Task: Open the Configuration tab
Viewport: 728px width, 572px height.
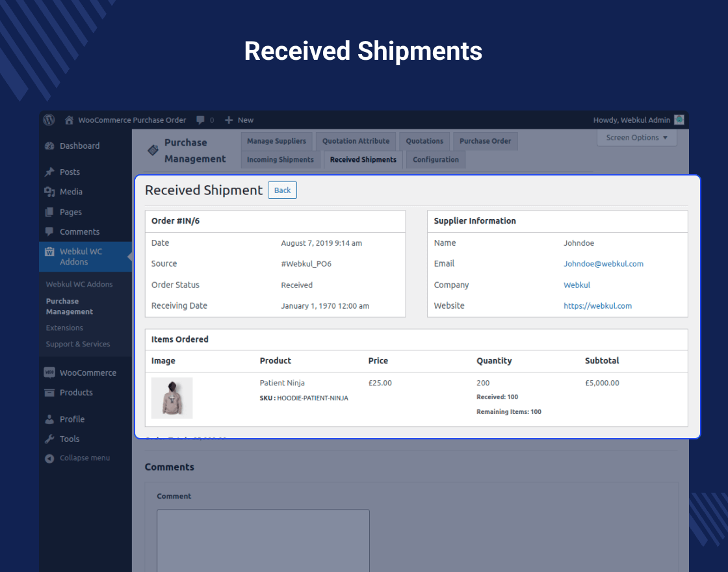Action: point(435,159)
